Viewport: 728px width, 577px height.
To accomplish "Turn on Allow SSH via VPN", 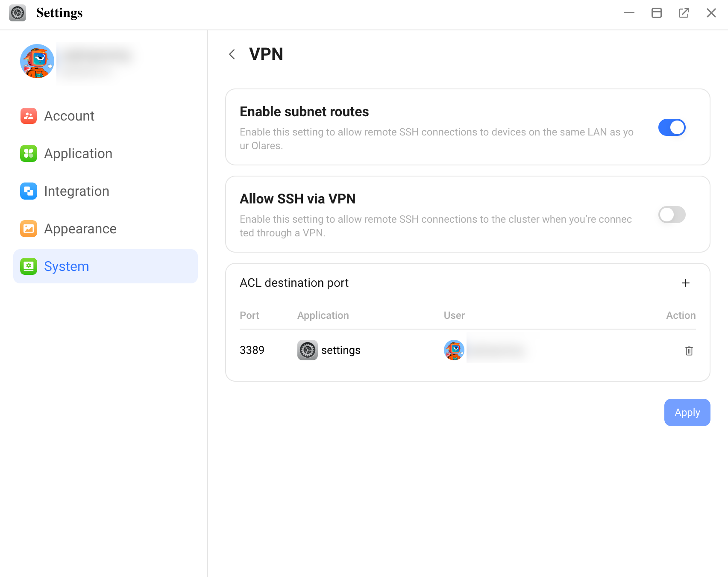I will point(672,215).
